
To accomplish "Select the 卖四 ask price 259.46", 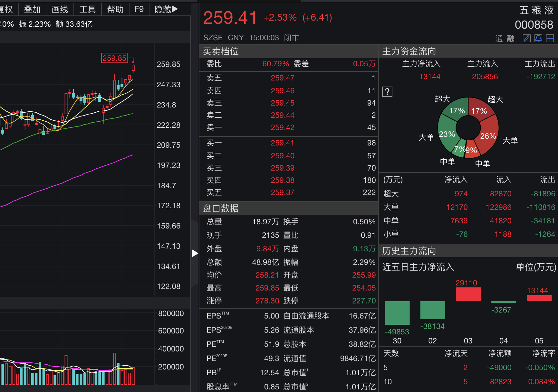I will [x=283, y=91].
